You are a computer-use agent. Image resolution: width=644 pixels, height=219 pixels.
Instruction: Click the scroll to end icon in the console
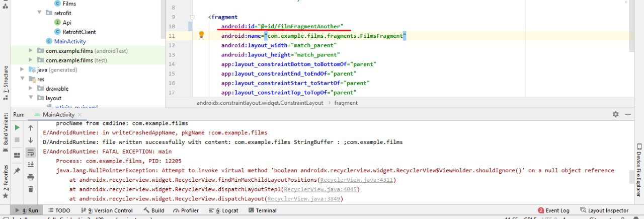31,164
